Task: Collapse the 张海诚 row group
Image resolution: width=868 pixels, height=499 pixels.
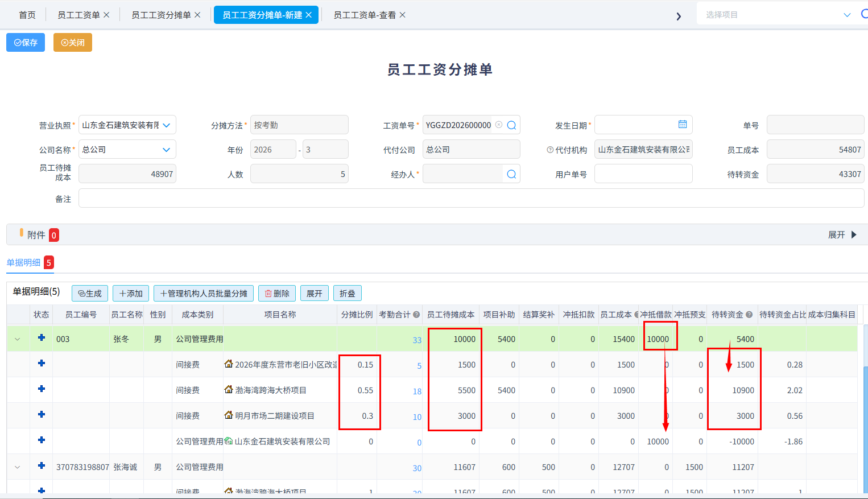Action: pos(18,467)
